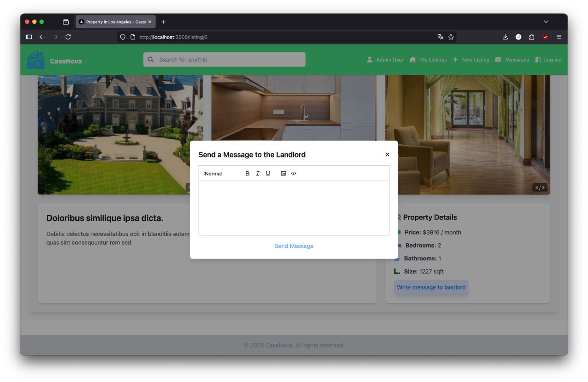This screenshot has width=588, height=382.
Task: Insert an image into the message
Action: point(283,174)
